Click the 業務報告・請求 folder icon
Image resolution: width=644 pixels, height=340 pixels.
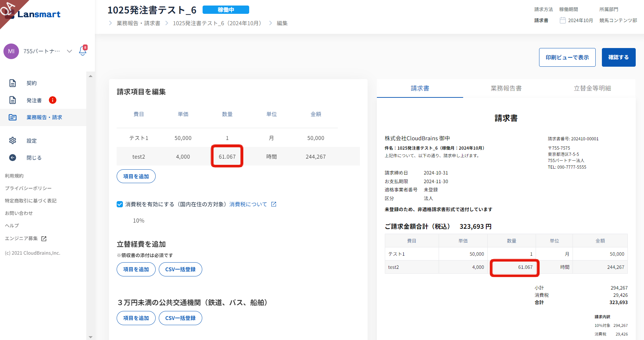point(13,117)
